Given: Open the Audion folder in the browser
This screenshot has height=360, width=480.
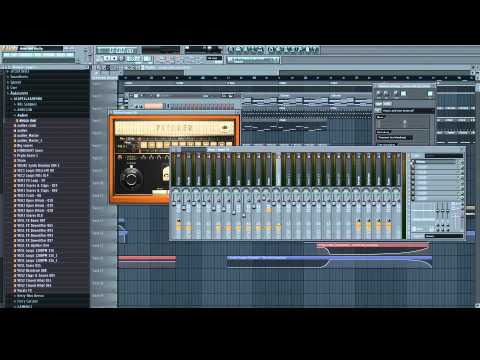Looking at the screenshot, I should click(22, 115).
